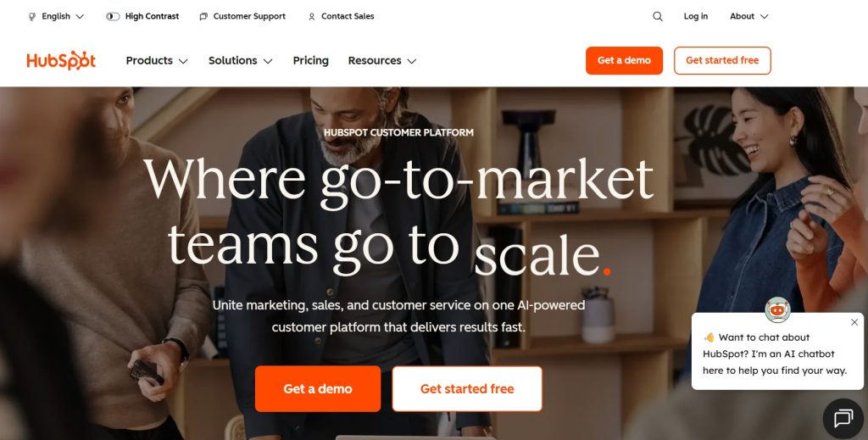This screenshot has width=868, height=440.
Task: Click the hero Get a demo button
Action: click(318, 388)
